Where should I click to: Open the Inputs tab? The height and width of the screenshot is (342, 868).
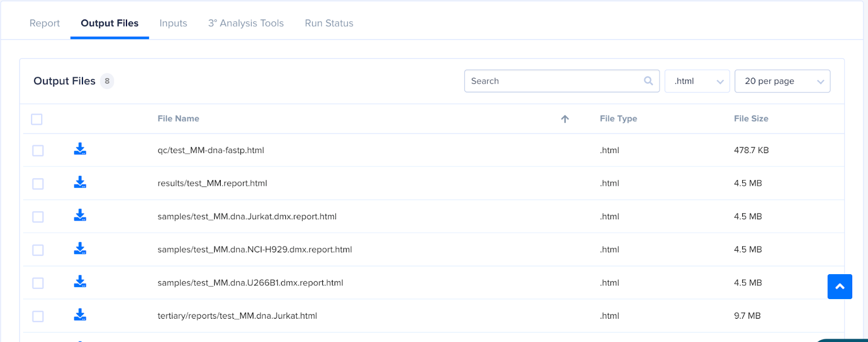(x=173, y=23)
